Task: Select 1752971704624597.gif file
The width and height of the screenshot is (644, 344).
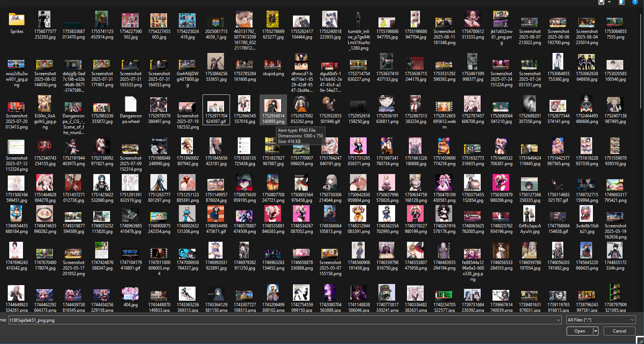Action: [x=216, y=106]
